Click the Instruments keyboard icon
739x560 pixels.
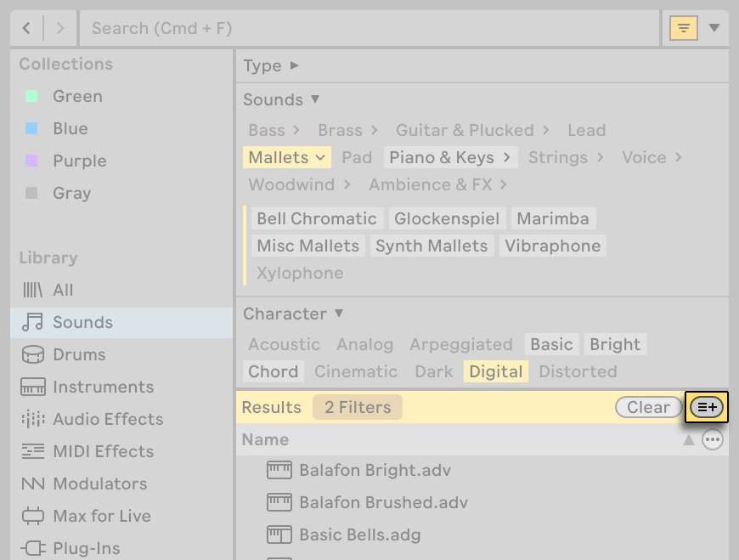33,387
